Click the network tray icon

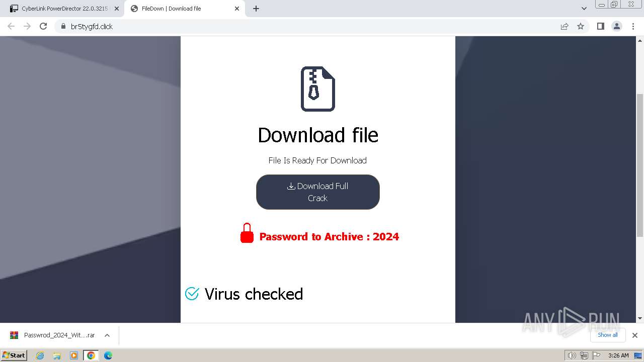(584, 355)
